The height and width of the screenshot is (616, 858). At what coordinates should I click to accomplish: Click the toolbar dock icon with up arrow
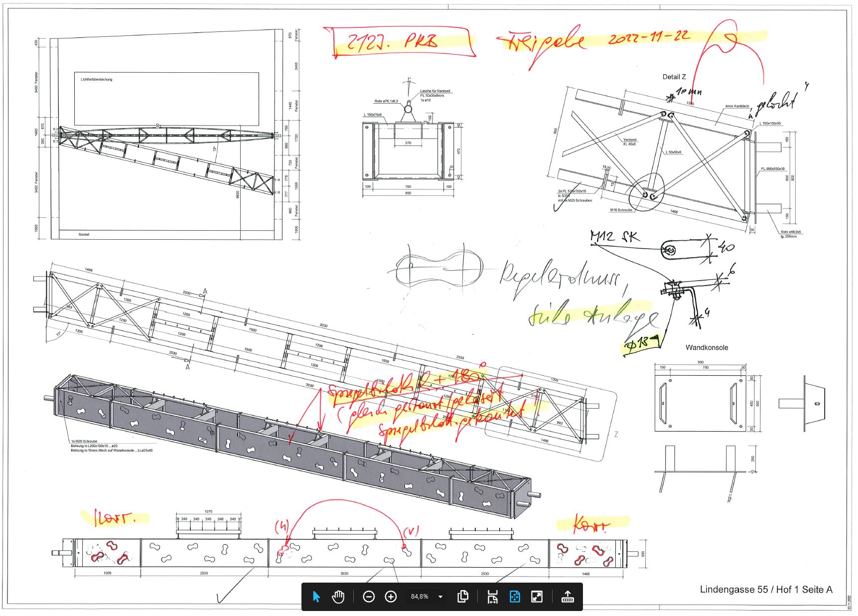click(x=568, y=597)
